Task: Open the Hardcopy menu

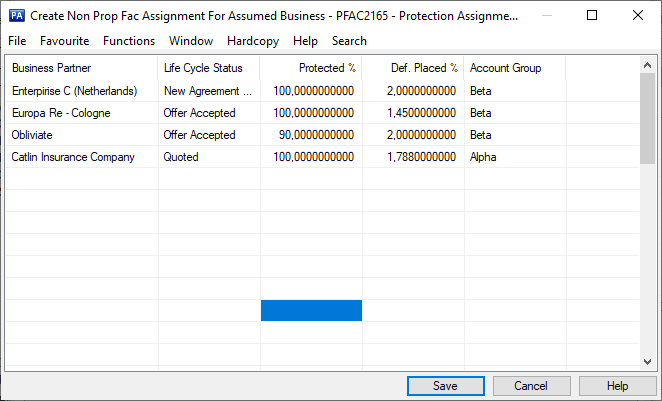Action: pos(253,41)
